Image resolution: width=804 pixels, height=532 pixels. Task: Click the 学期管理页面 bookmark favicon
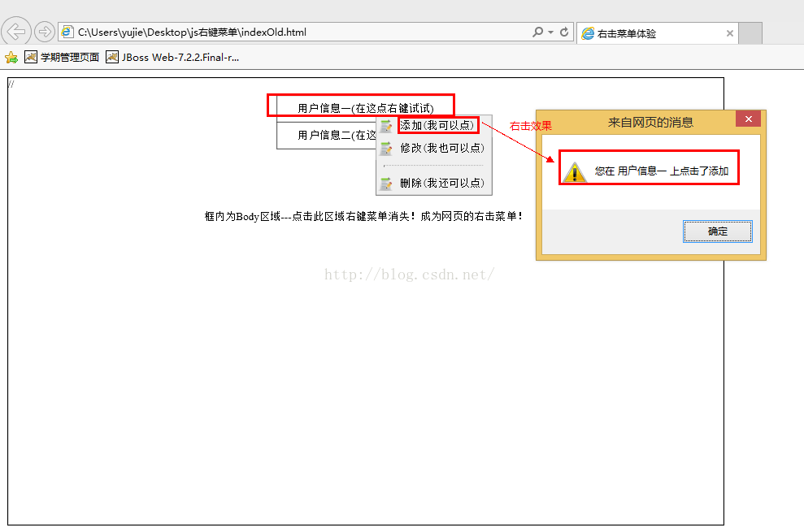point(31,57)
